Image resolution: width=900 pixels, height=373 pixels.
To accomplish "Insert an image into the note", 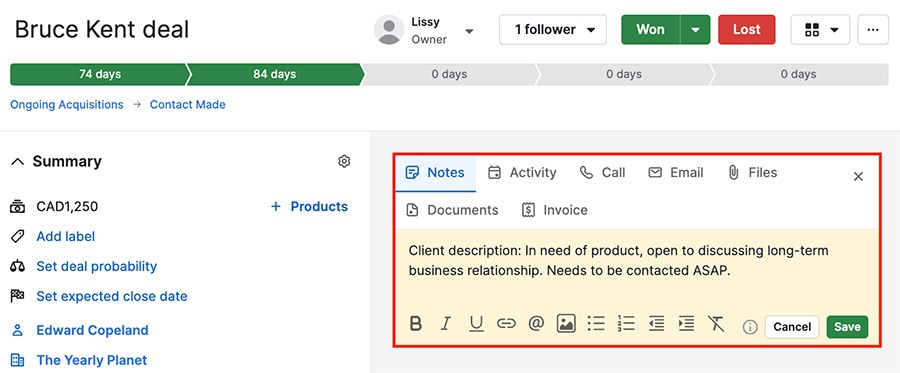I will (x=566, y=324).
